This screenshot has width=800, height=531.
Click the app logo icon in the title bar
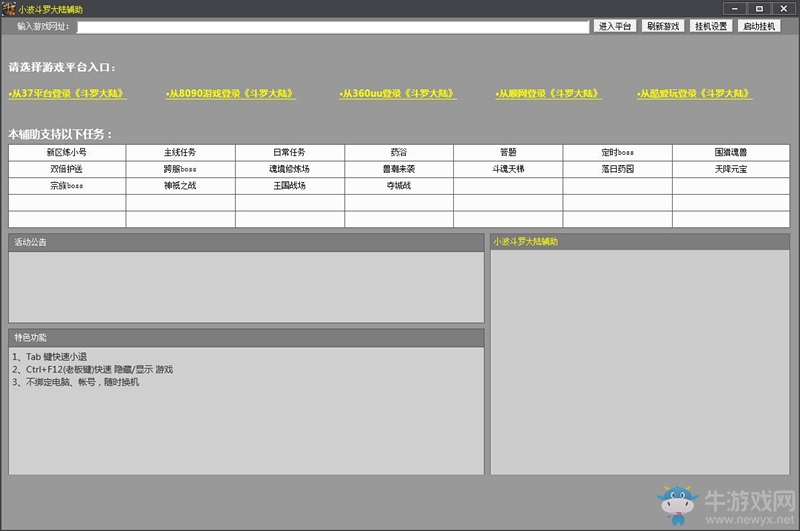(x=9, y=9)
